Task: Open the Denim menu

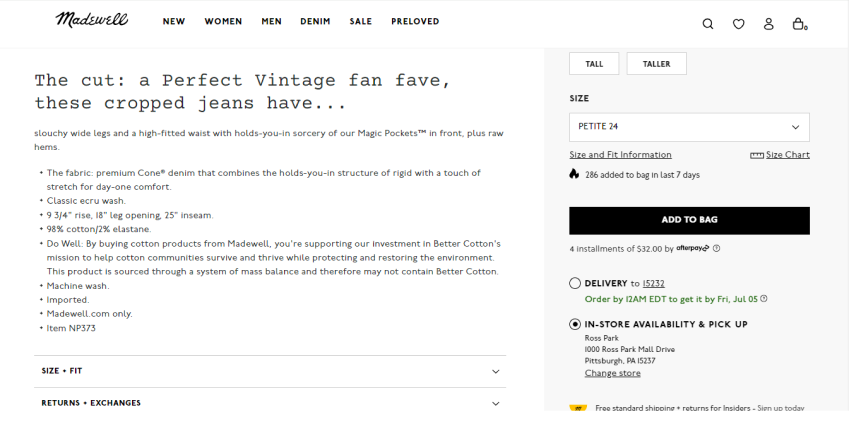Action: tap(315, 22)
